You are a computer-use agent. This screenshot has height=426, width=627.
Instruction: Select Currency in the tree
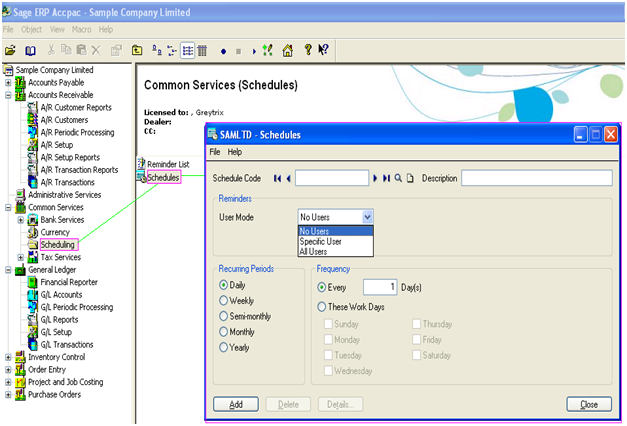pos(55,232)
